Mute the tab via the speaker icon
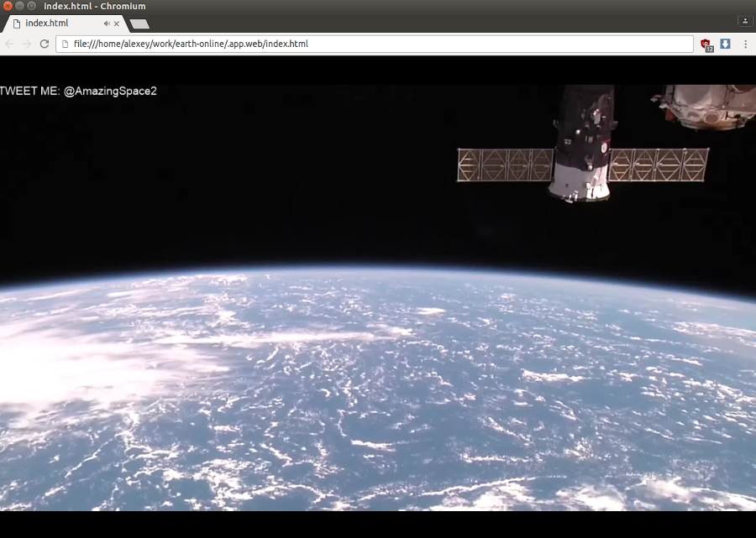The height and width of the screenshot is (538, 756). point(107,24)
